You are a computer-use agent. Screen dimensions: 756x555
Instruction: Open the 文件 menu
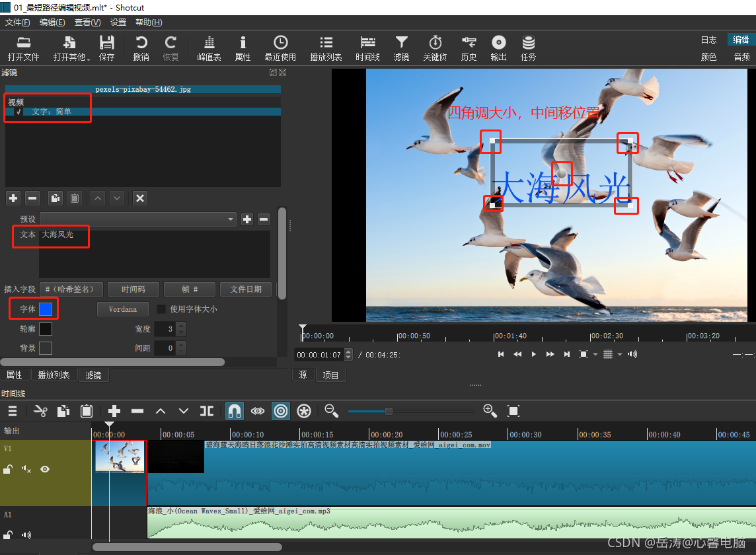click(x=17, y=22)
